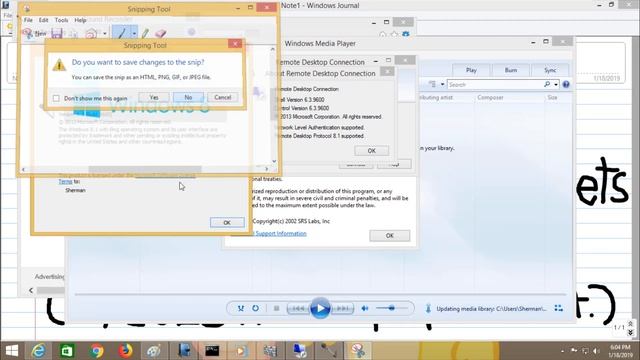The height and width of the screenshot is (360, 640).
Task: Open the Snipping Tool taskbar icon
Action: pos(358,351)
